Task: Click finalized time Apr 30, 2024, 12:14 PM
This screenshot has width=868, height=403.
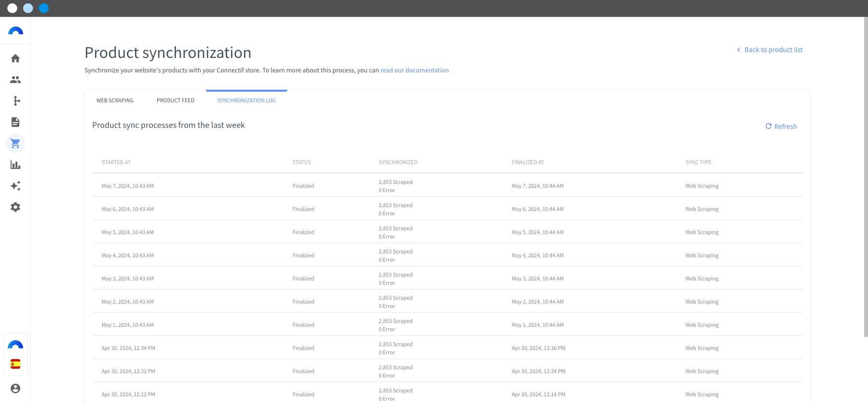Action: (538, 394)
